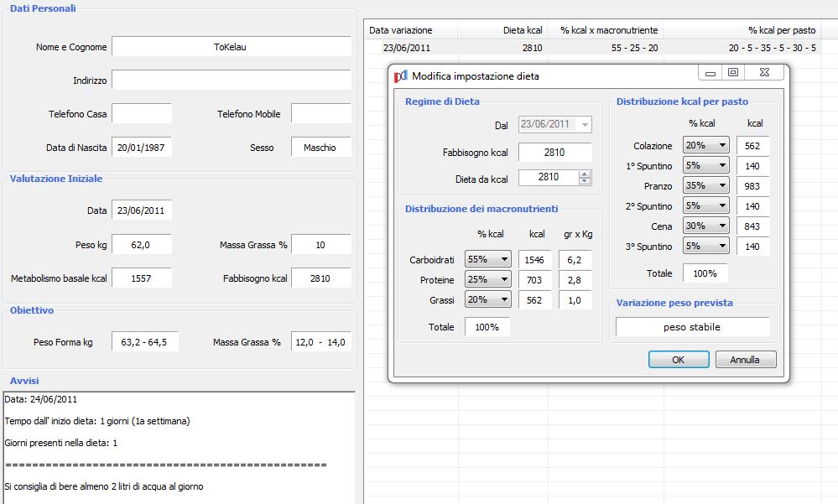Expand the Cena % kcal dropdown
Viewport: 838px width, 504px height.
(x=705, y=226)
